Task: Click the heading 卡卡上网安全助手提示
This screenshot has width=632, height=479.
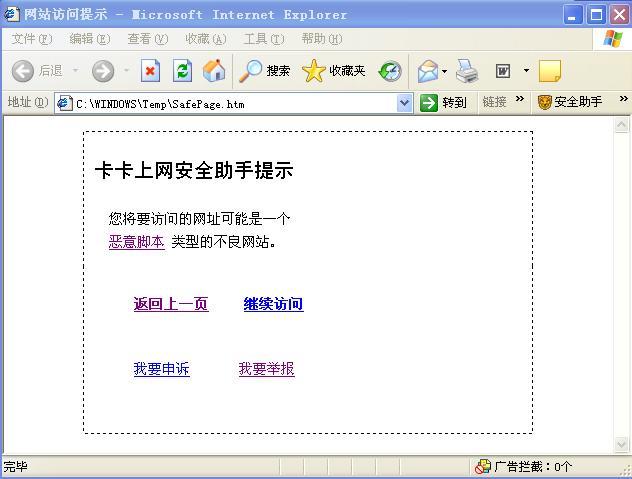Action: pyautogui.click(x=194, y=170)
